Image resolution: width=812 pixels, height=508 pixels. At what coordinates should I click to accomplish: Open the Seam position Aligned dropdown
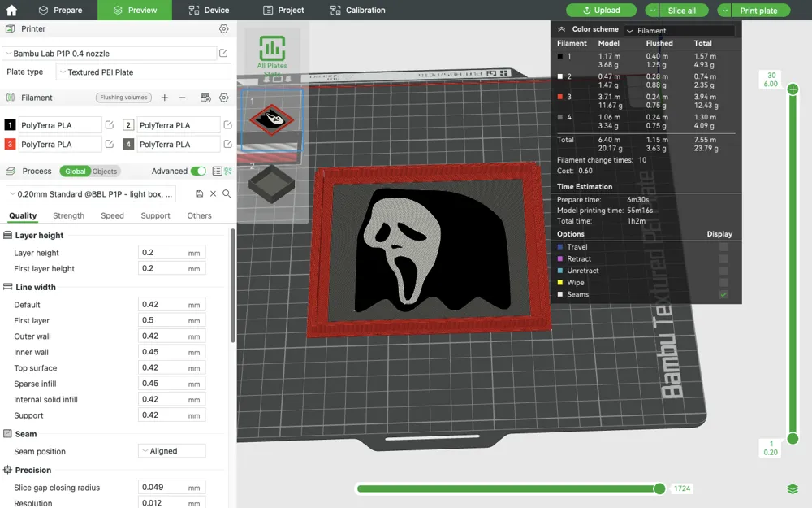(171, 451)
